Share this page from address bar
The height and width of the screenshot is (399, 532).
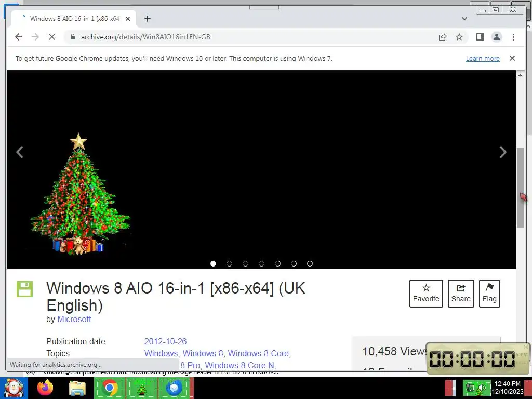[x=443, y=37]
